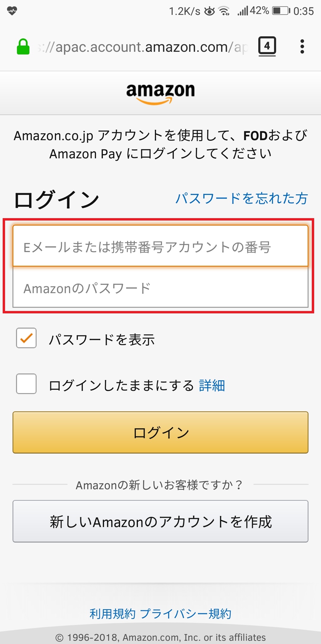Open the browser tab switcher showing 4
This screenshot has width=321, height=644.
coord(267,46)
